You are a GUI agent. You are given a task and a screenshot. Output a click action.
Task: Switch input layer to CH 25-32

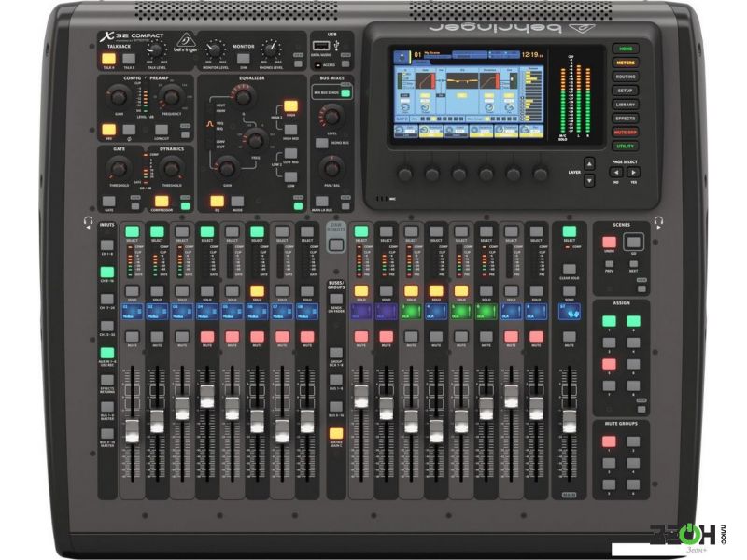(107, 326)
